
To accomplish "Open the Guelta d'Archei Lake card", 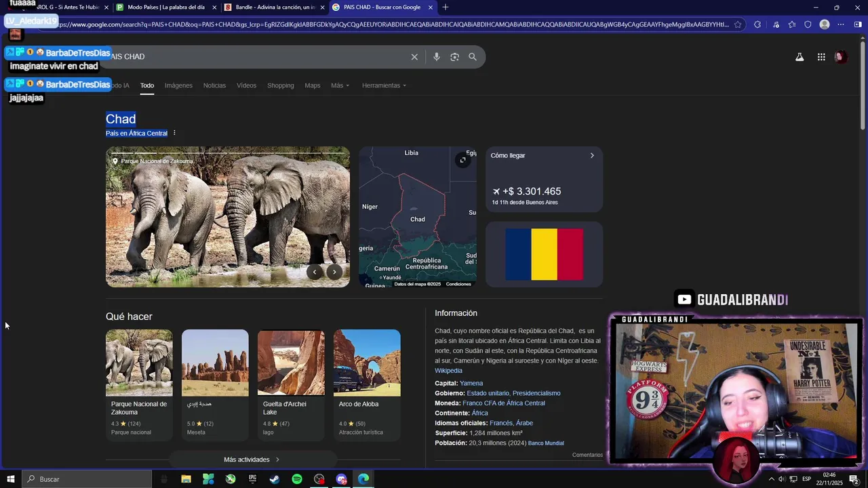I will point(291,385).
